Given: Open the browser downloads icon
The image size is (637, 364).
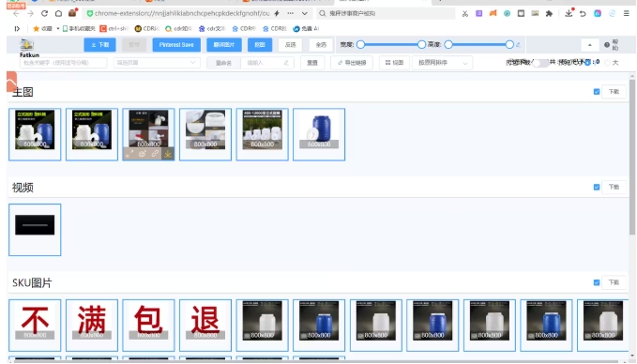Looking at the screenshot, I should click(569, 13).
